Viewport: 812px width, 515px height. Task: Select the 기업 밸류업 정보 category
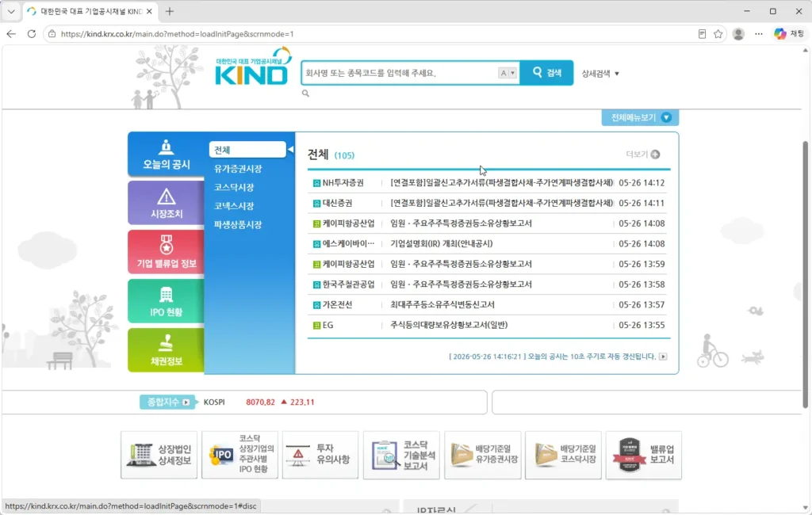tap(167, 252)
